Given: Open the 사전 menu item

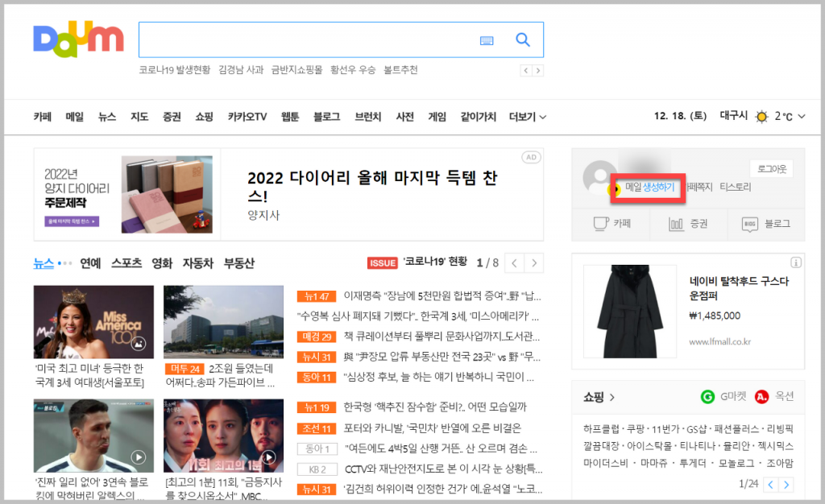Looking at the screenshot, I should 404,117.
